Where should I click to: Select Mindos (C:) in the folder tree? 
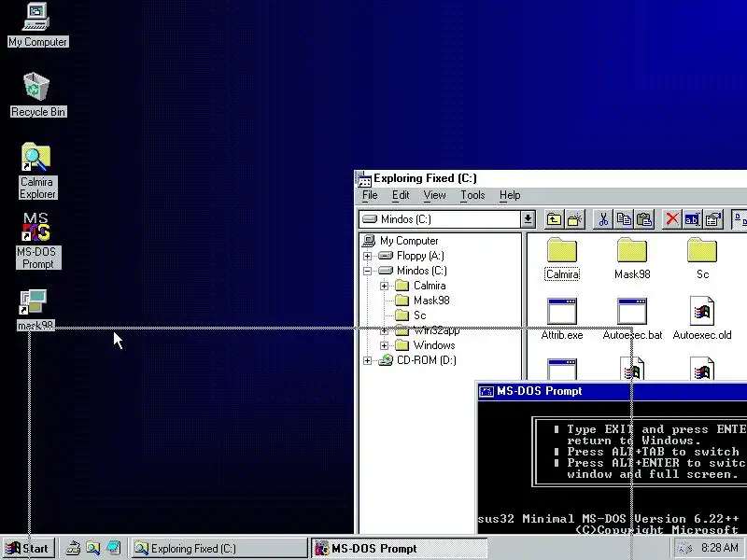[x=422, y=271]
